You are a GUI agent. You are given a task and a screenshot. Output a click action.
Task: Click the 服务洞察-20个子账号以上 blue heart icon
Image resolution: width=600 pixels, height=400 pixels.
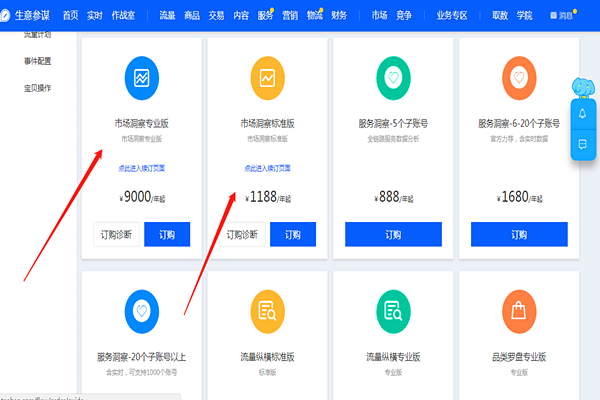tap(142, 311)
